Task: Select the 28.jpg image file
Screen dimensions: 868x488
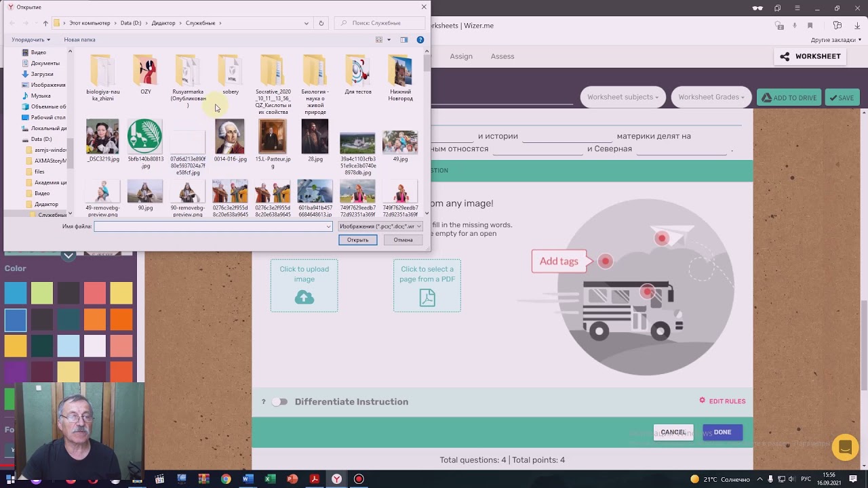Action: point(315,140)
